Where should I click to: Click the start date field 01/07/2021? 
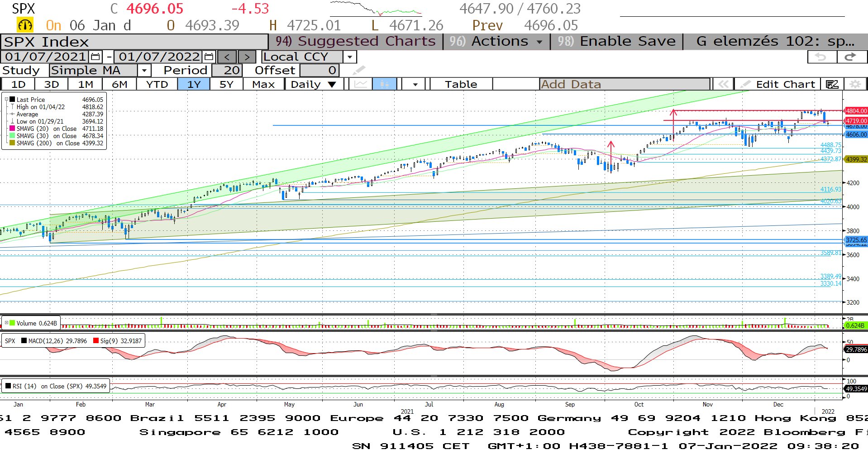45,57
